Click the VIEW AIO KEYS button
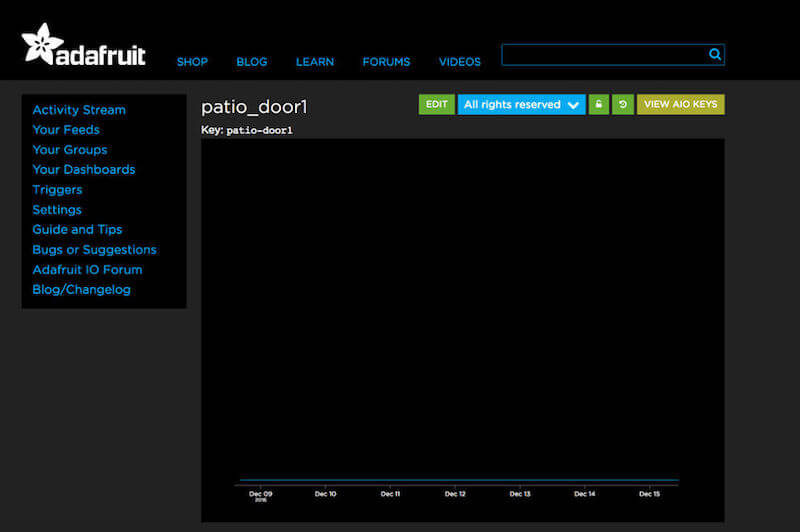 [681, 105]
